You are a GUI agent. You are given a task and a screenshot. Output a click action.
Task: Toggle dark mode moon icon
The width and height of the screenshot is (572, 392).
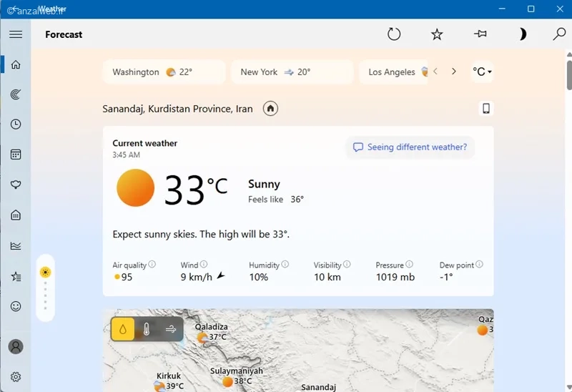523,34
